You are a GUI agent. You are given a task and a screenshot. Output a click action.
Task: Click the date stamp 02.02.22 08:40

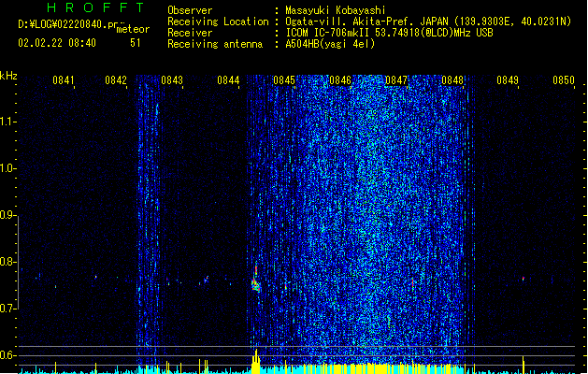(x=57, y=43)
